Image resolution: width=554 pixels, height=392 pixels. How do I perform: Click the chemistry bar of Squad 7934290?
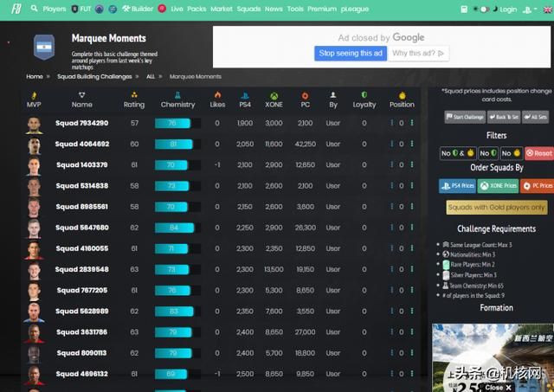177,123
